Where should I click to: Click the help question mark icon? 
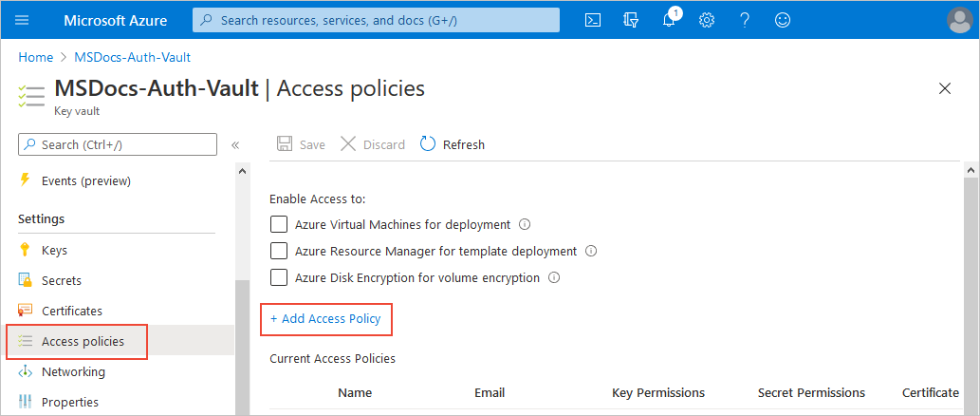tap(745, 20)
